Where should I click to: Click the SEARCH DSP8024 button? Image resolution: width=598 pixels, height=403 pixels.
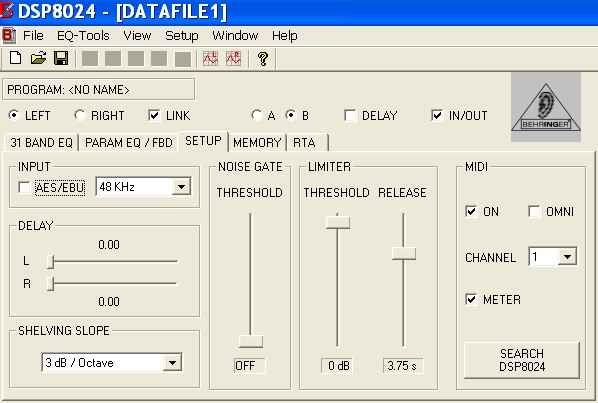click(522, 360)
